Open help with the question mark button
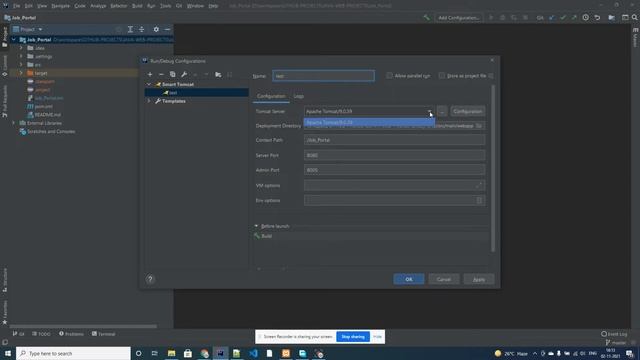The width and height of the screenshot is (640, 360). pyautogui.click(x=150, y=279)
